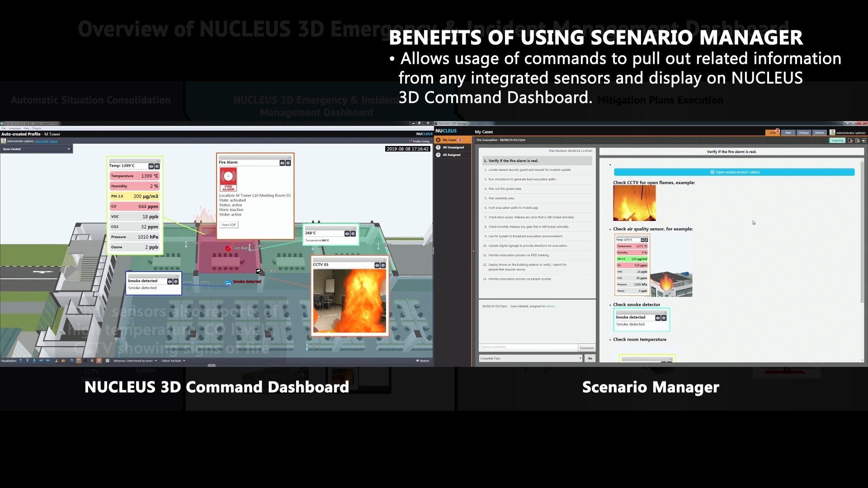
Task: Toggle eye icon on CCTV 03 callout
Action: click(x=377, y=265)
